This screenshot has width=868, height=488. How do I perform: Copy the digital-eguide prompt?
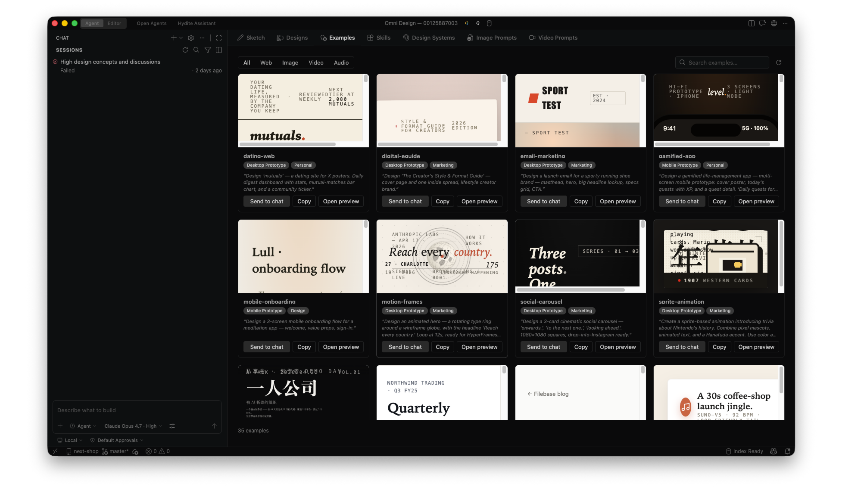[442, 201]
